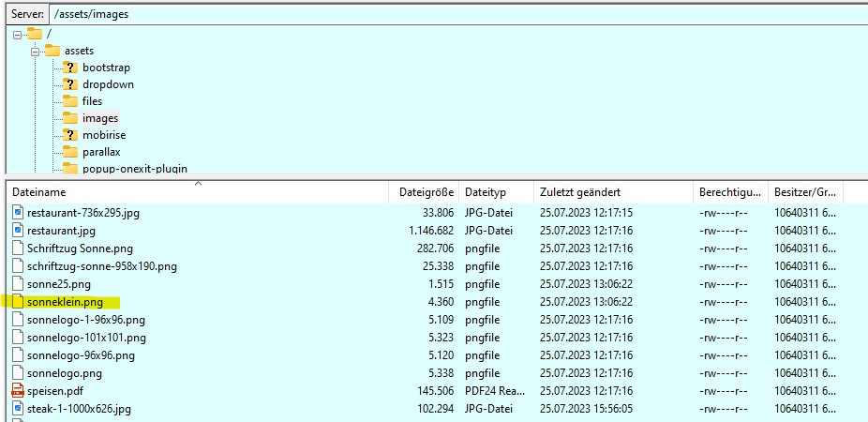Collapse the root folder tree node
This screenshot has height=422, width=868.
pyautogui.click(x=17, y=35)
